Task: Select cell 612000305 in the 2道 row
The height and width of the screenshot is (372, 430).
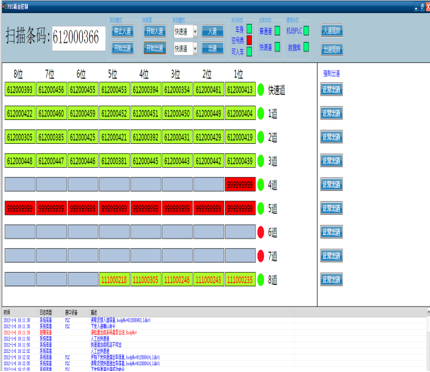Action: tap(20, 137)
